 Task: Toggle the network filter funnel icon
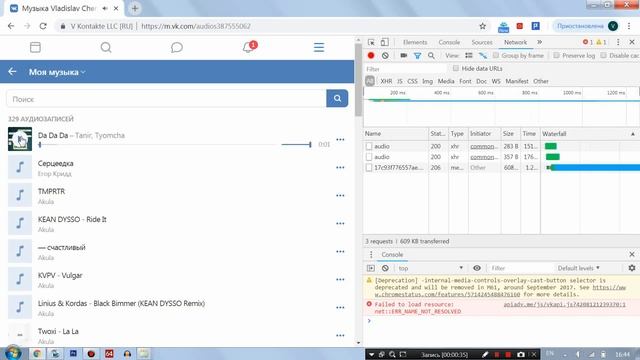point(417,55)
